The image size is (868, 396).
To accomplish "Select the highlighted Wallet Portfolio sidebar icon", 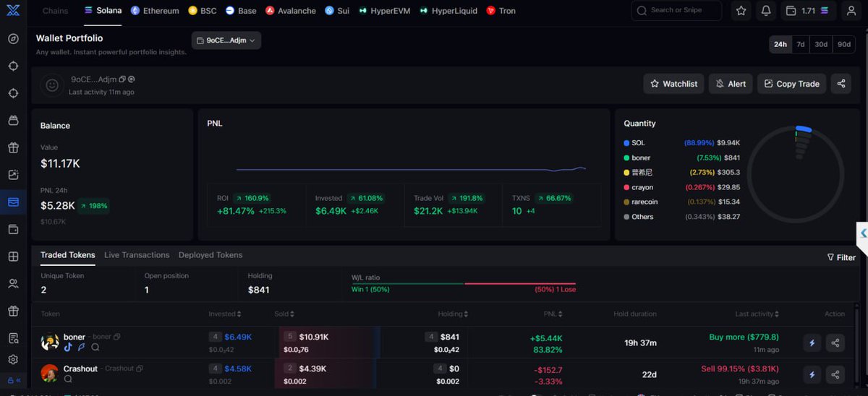I will click(x=13, y=202).
